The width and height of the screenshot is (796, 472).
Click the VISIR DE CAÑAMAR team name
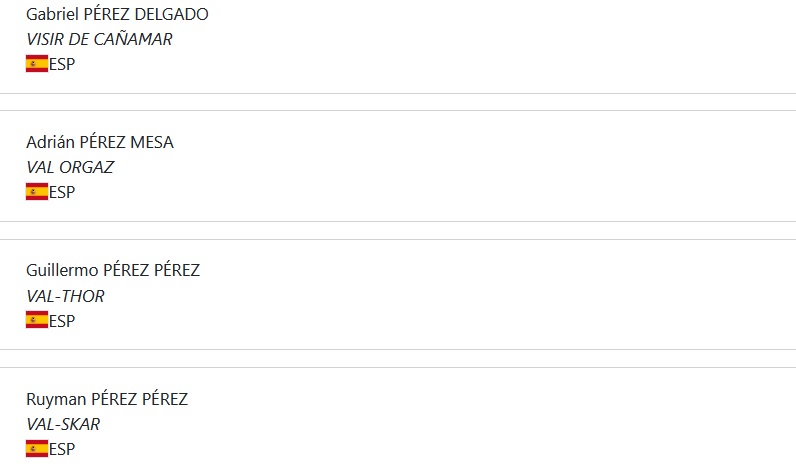(99, 39)
